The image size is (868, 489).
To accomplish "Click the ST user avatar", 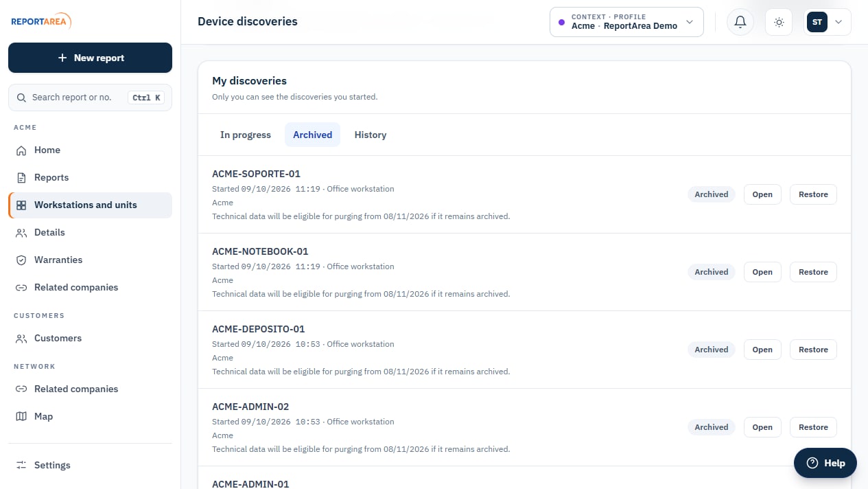I will [817, 22].
